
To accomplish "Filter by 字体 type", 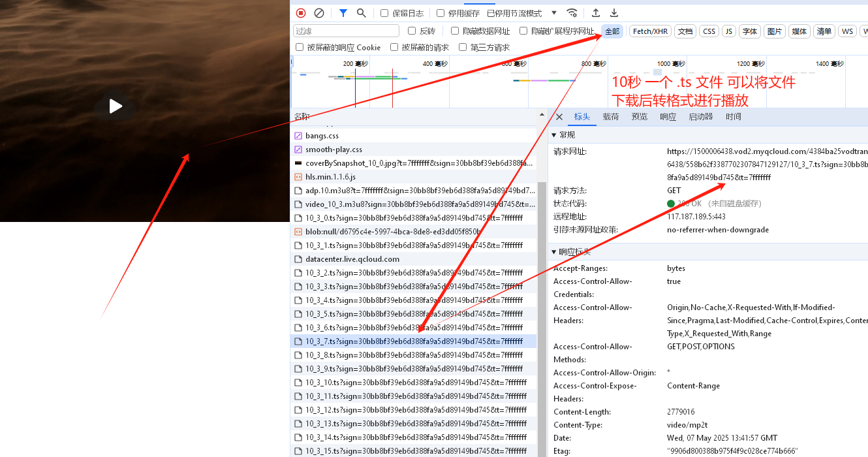I will click(x=750, y=31).
